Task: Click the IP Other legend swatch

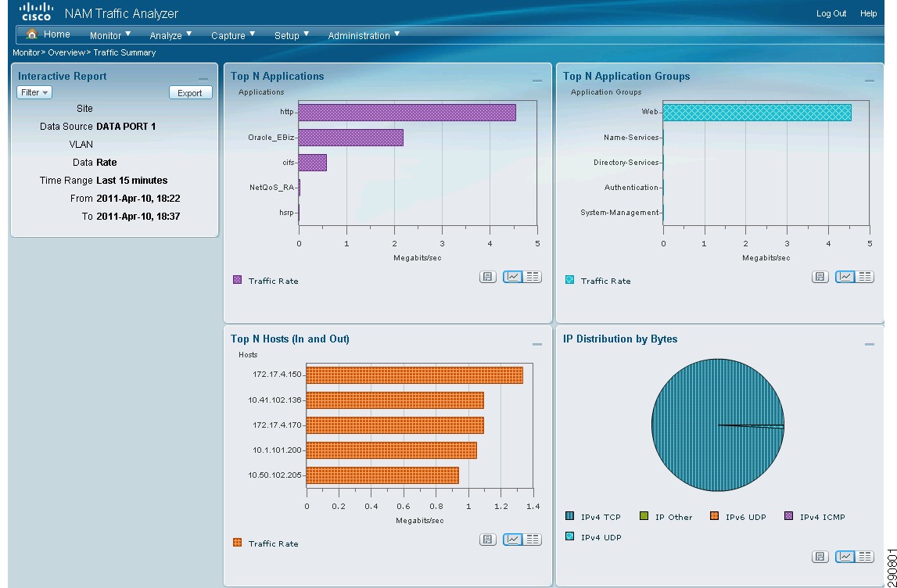Action: tap(644, 517)
